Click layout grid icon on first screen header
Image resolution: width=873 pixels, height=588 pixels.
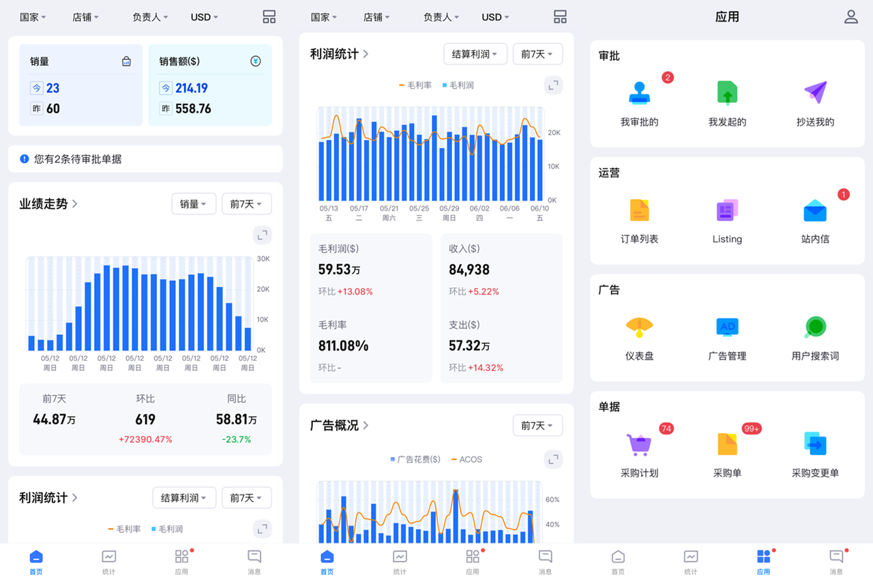[269, 17]
